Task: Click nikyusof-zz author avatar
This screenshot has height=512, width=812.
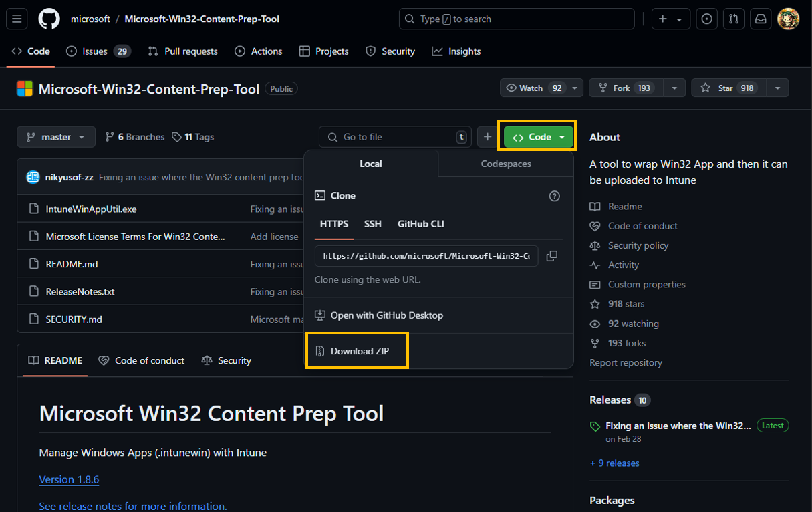Action: 33,177
